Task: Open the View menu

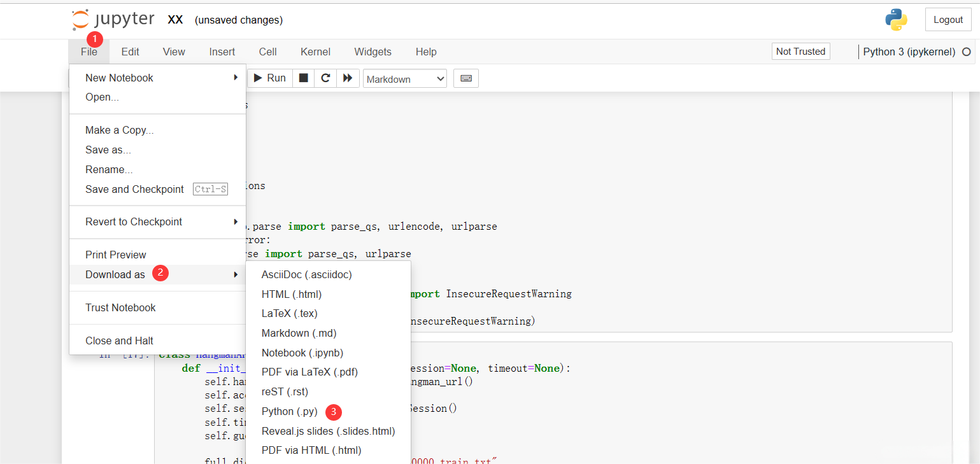Action: (x=174, y=52)
